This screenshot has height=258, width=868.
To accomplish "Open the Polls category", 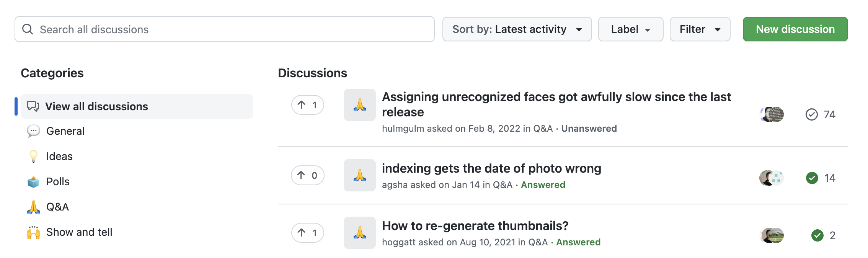I will coord(58,181).
